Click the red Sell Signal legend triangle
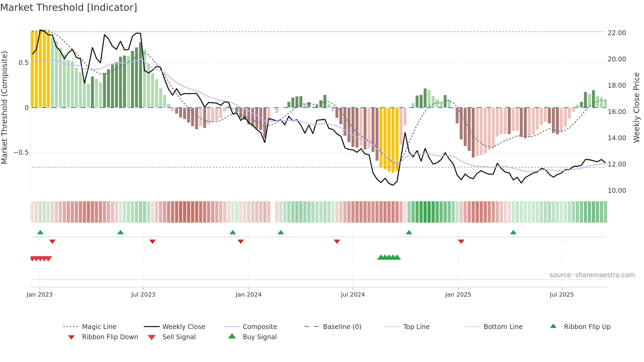Viewport: 644px width, 362px height. [x=152, y=337]
